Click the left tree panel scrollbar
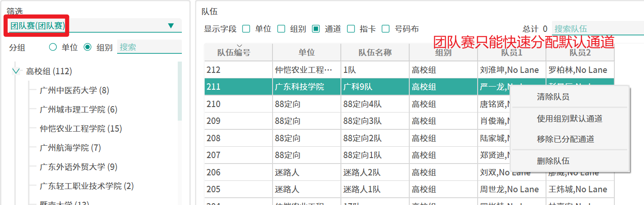Screen dimensions: 644x205 coord(180,91)
